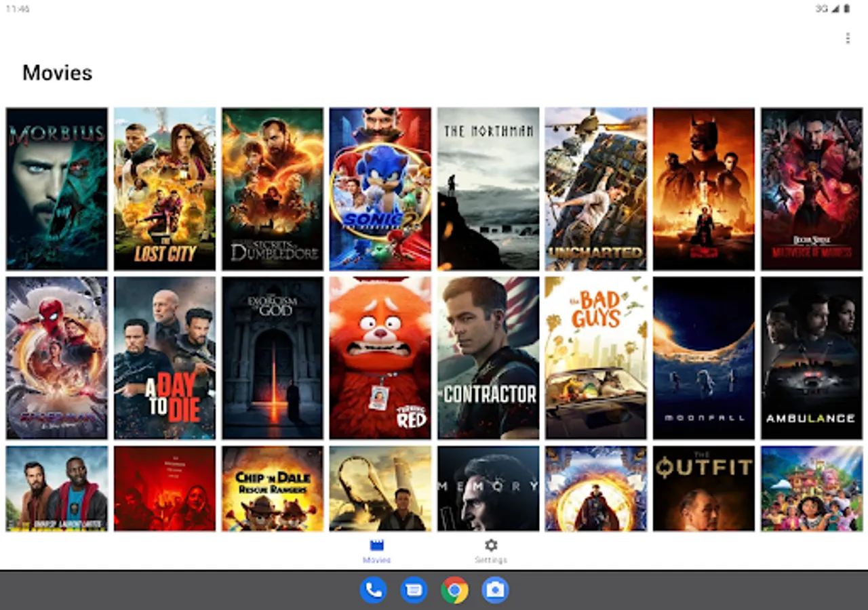Screen dimensions: 868x610
Task: Open the Sonic 2 movie poster
Action: [380, 189]
